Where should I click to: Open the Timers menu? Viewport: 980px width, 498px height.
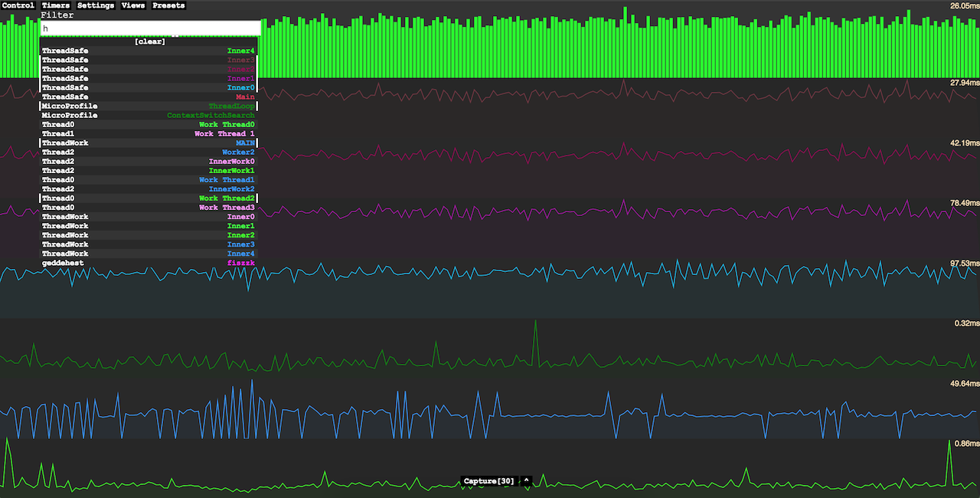(55, 5)
